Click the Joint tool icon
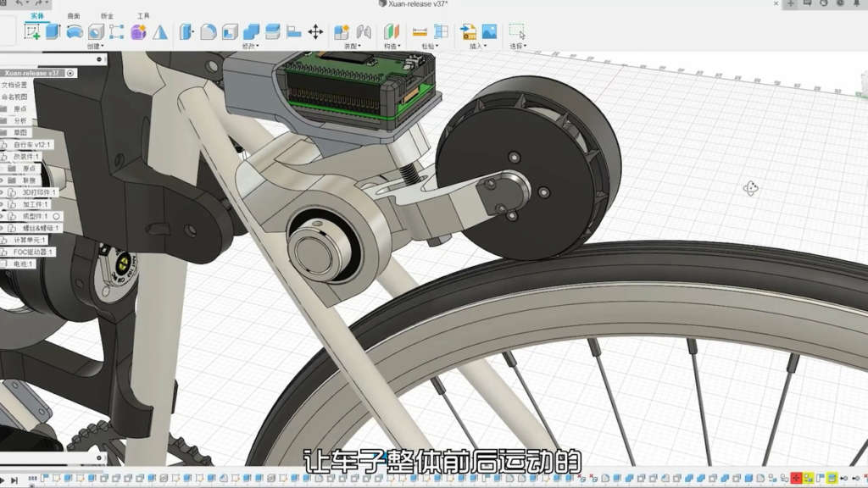The width and height of the screenshot is (868, 488). click(x=363, y=31)
